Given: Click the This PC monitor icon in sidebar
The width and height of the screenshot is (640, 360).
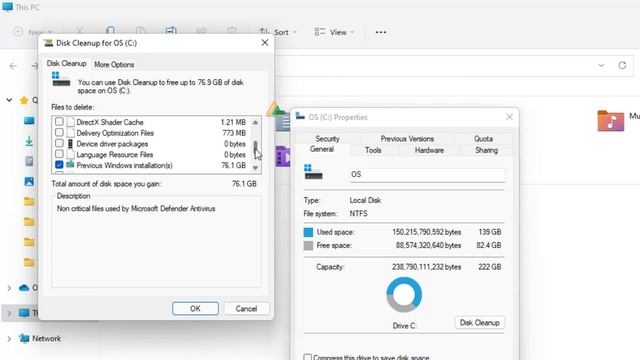Looking at the screenshot, I should pos(24,313).
